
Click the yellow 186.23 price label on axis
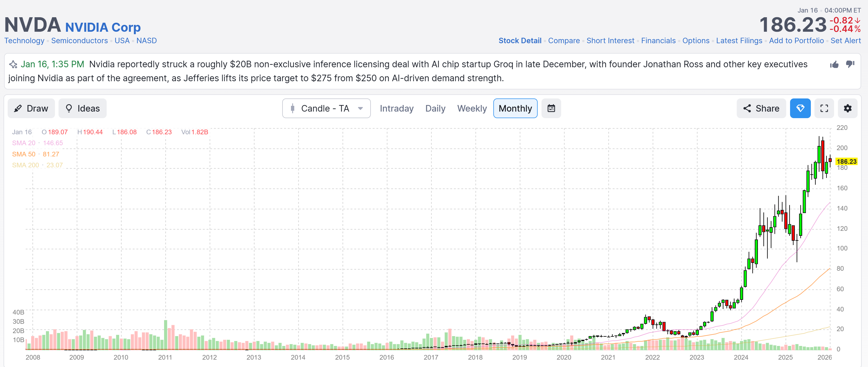pos(846,161)
